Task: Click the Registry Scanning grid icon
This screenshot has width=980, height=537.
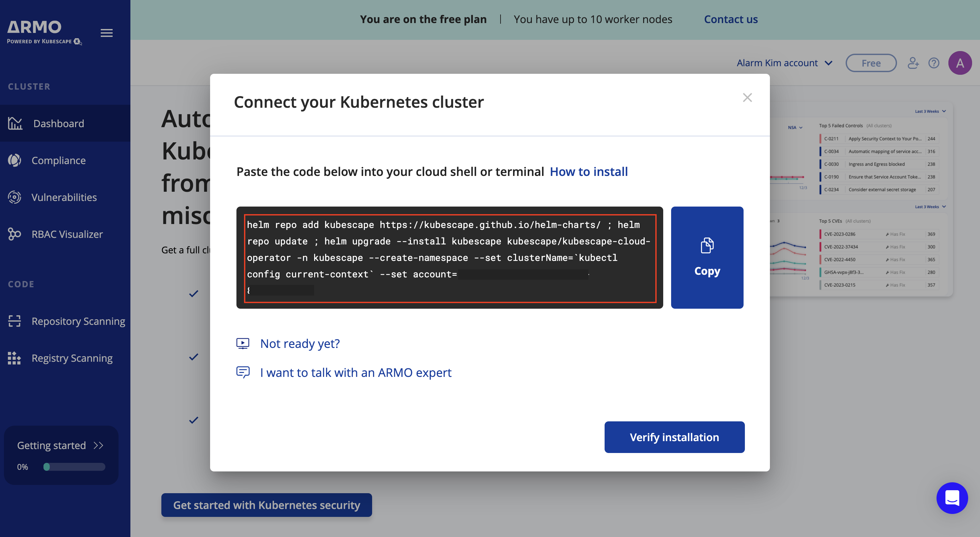Action: point(14,358)
